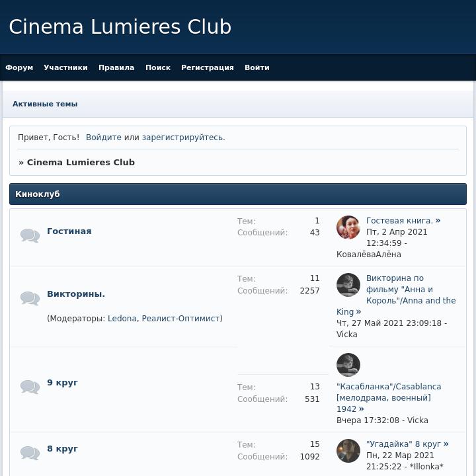The height and width of the screenshot is (476, 476).
Task: Click the 8 круг forum speech-bubble icon
Action: (30, 453)
